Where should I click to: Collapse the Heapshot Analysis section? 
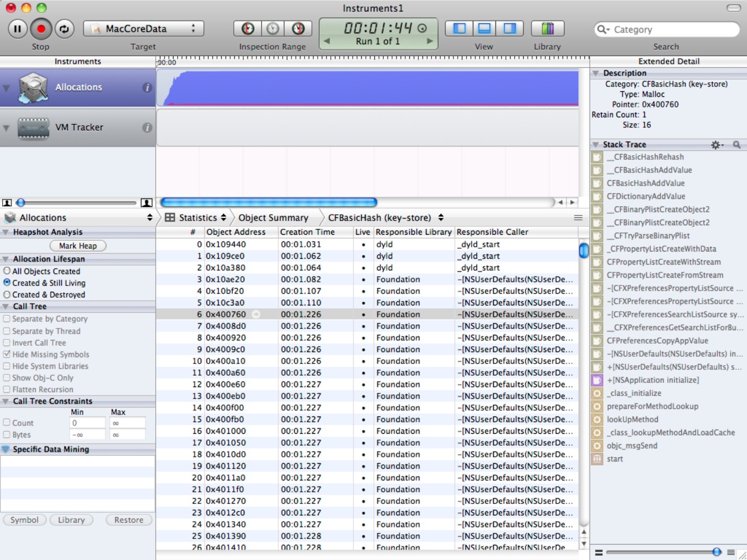click(6, 232)
